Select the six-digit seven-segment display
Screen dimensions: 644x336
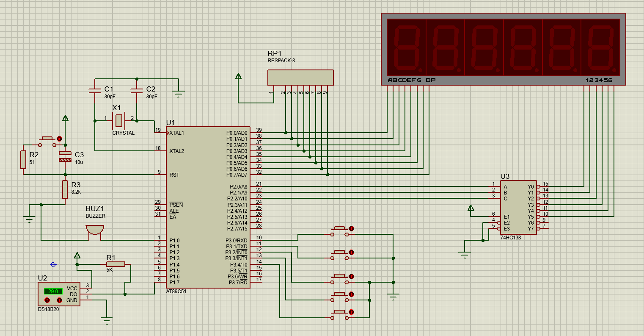503,49
